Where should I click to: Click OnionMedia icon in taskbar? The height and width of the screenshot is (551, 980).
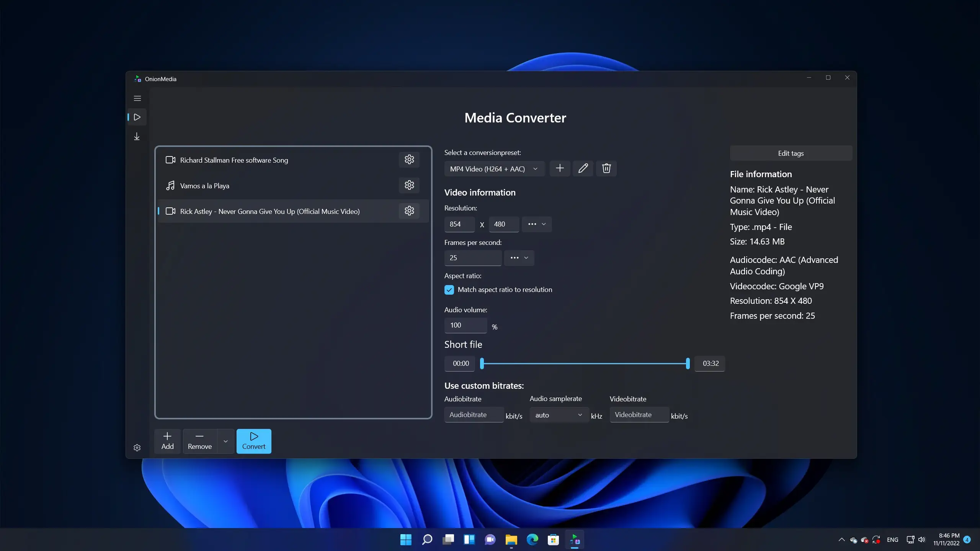[575, 540]
